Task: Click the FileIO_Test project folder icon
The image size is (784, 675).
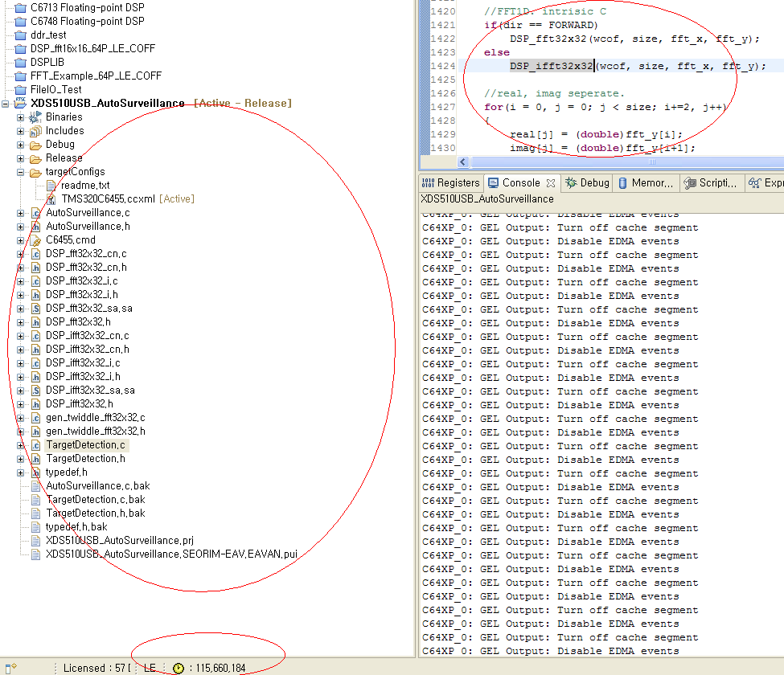Action: tap(20, 90)
